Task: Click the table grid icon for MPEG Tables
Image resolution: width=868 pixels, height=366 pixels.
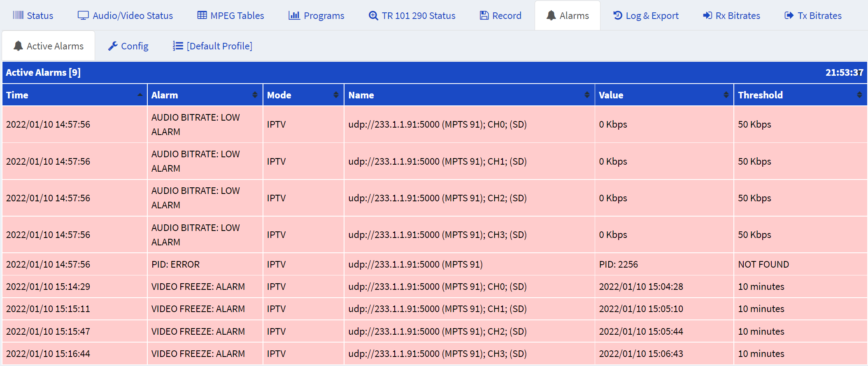Action: pos(202,15)
